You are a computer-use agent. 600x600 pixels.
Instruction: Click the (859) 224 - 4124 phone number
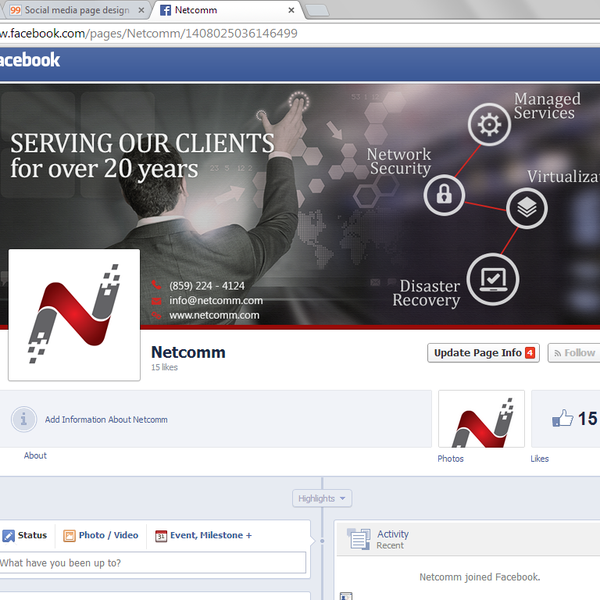[207, 286]
